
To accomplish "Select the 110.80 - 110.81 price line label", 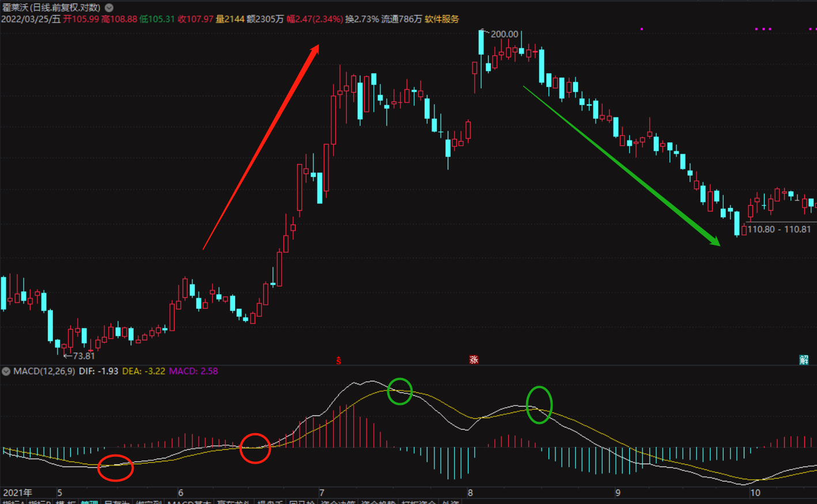I will [x=779, y=229].
